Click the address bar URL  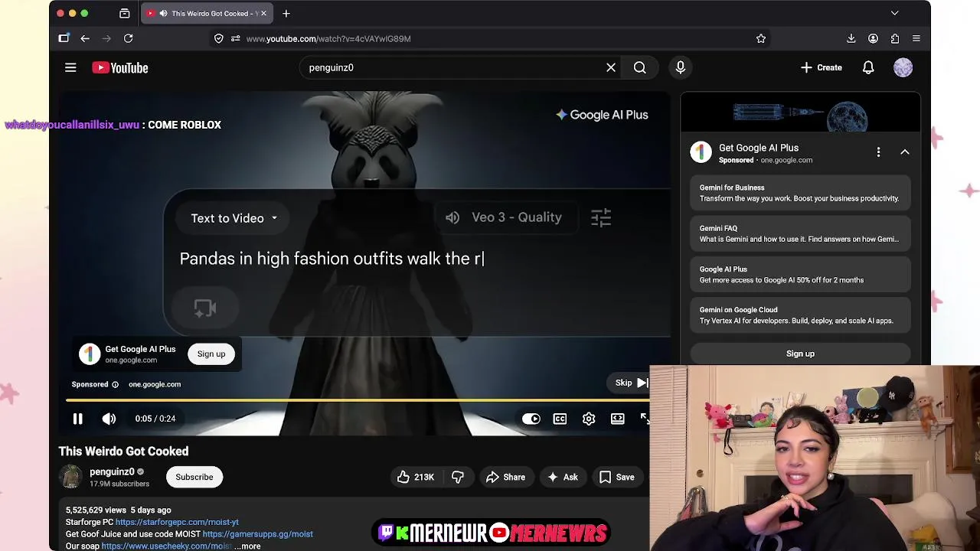[x=328, y=39]
